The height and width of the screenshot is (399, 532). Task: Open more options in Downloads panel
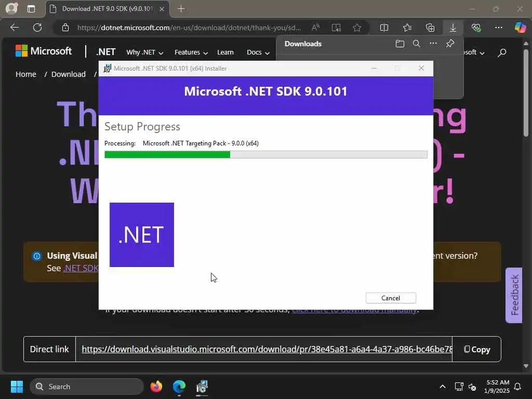click(433, 44)
